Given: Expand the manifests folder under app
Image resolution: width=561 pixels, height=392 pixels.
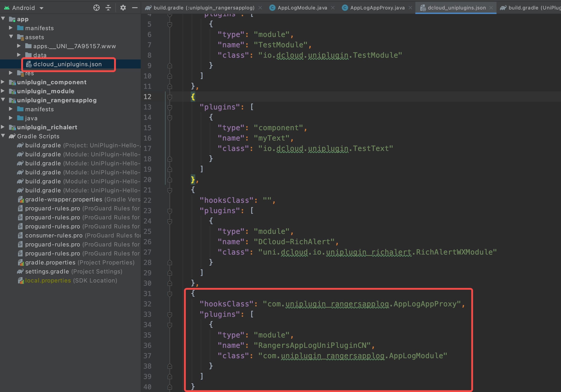Looking at the screenshot, I should point(11,28).
